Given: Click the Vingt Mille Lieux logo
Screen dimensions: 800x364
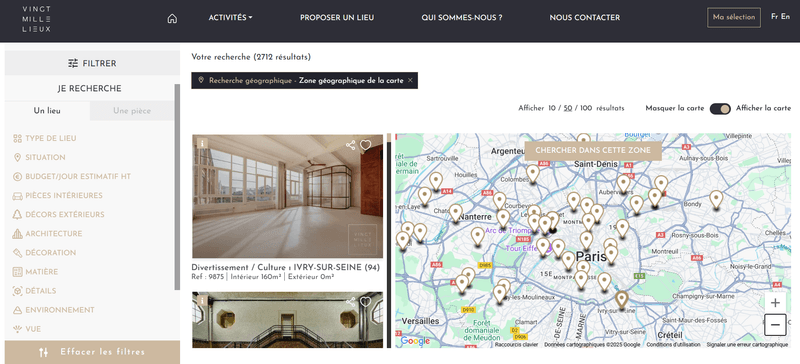Looking at the screenshot, I should 36,19.
